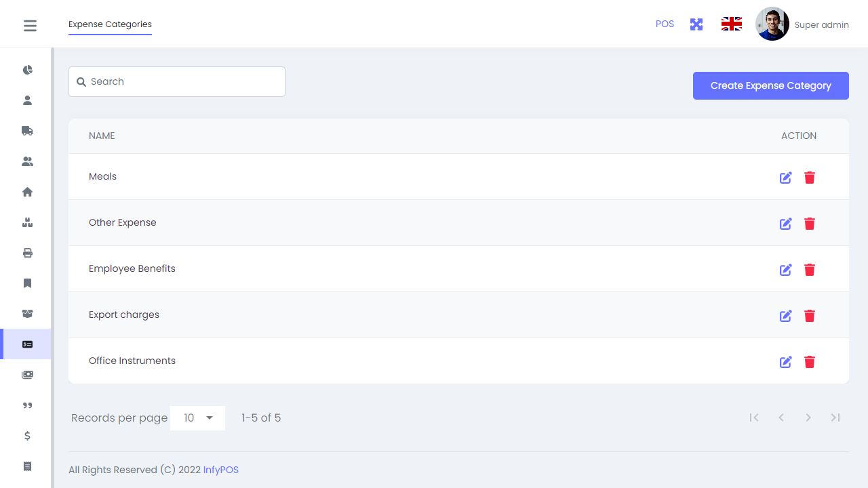Edit the Meals expense category
868x488 pixels.
[785, 178]
